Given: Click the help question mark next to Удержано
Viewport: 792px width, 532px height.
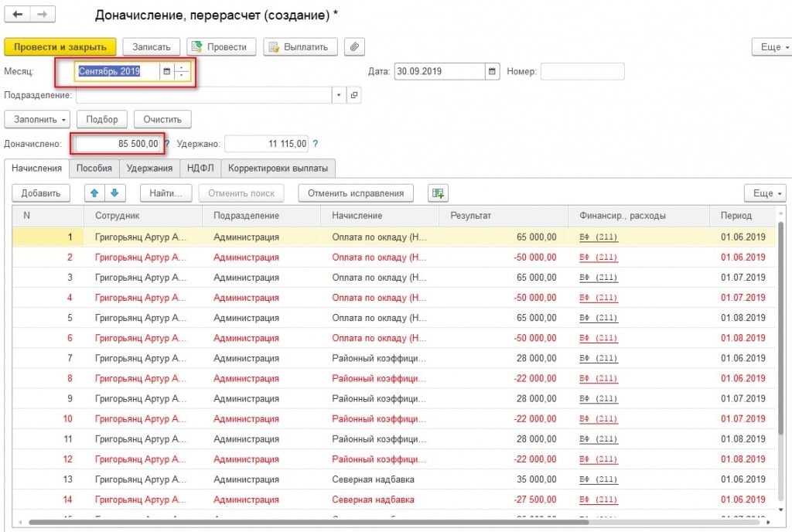Looking at the screenshot, I should coord(315,144).
